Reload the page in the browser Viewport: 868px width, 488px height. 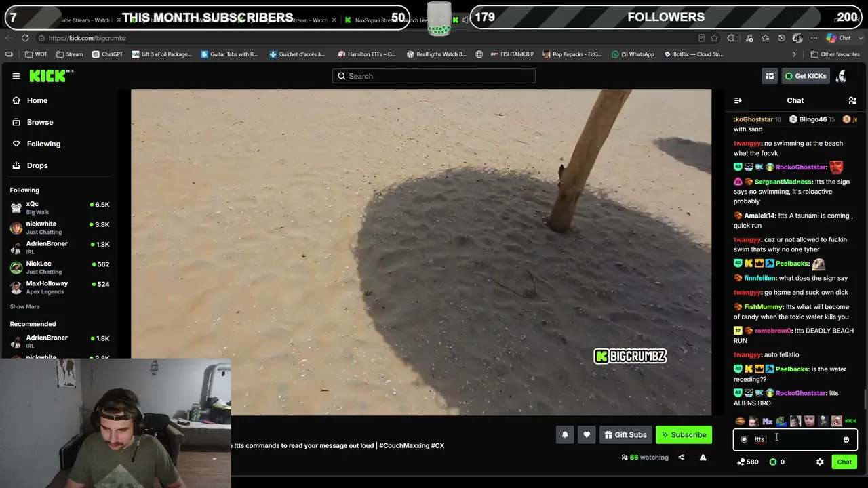click(x=25, y=38)
